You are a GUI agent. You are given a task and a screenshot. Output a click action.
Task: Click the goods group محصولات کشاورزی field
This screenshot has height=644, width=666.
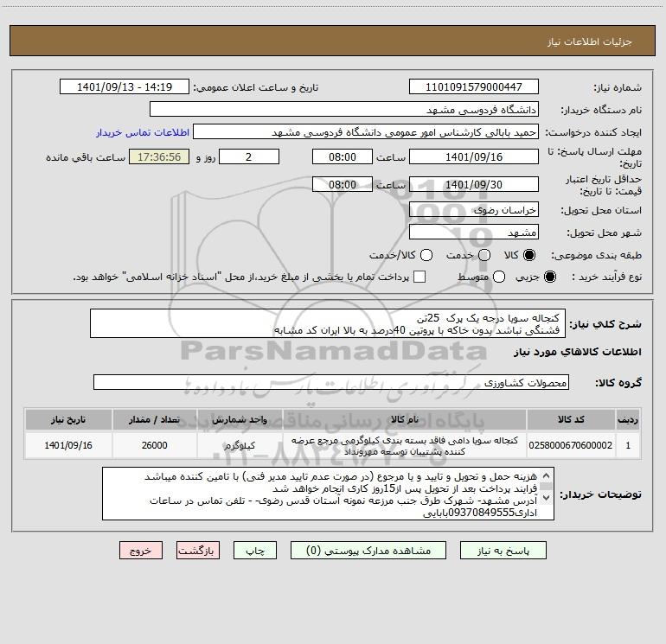(x=331, y=382)
